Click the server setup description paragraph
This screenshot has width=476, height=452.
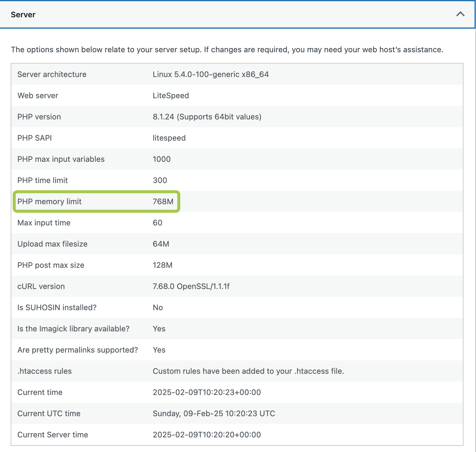coord(227,50)
